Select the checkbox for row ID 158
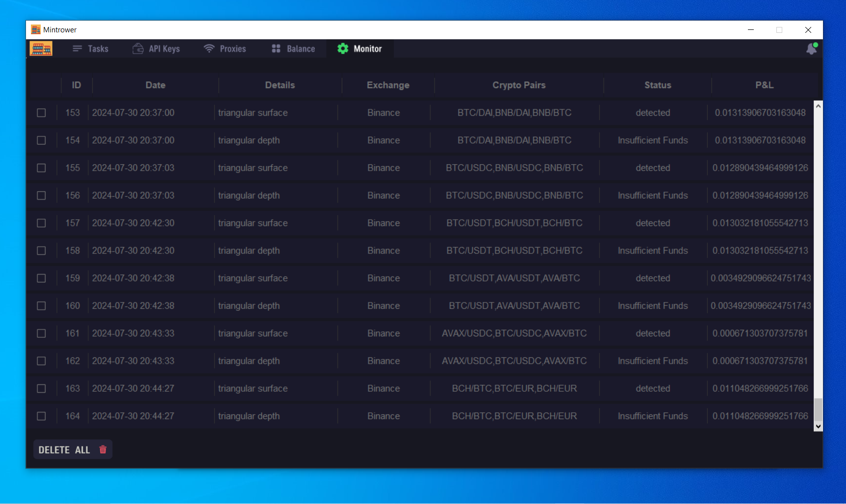The image size is (846, 504). pos(41,251)
